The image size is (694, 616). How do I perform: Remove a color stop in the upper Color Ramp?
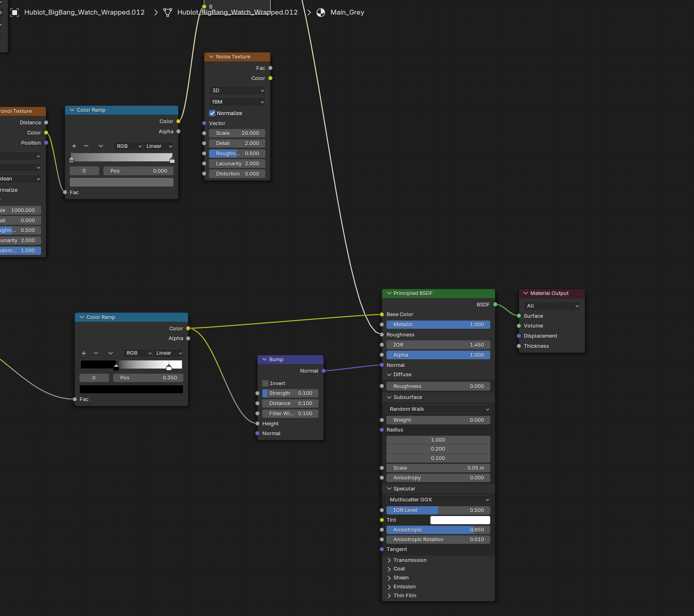(x=86, y=146)
